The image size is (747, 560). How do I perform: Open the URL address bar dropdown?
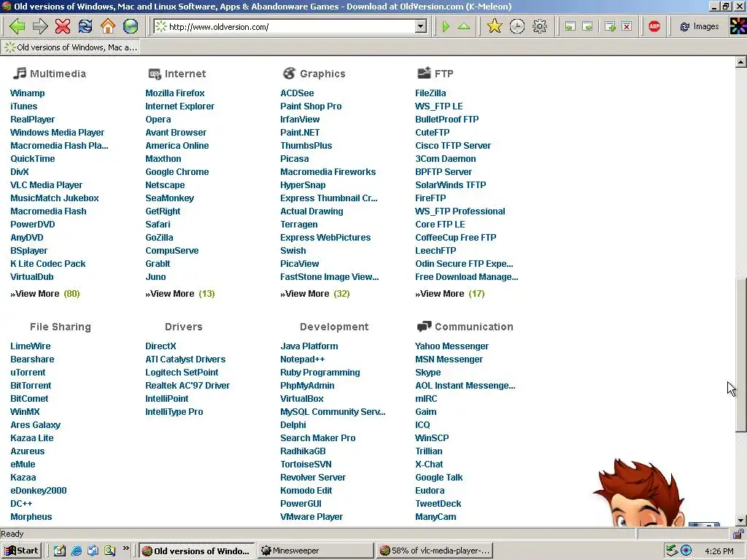(421, 27)
